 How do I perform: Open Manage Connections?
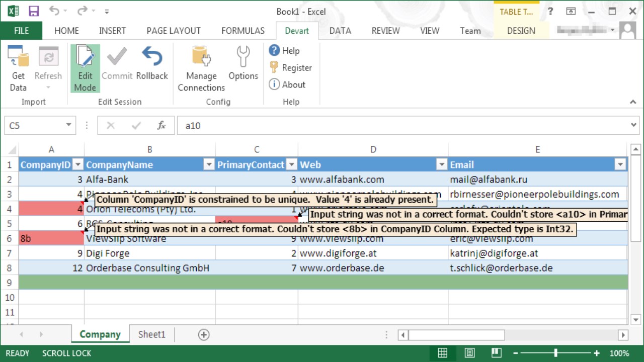(201, 69)
